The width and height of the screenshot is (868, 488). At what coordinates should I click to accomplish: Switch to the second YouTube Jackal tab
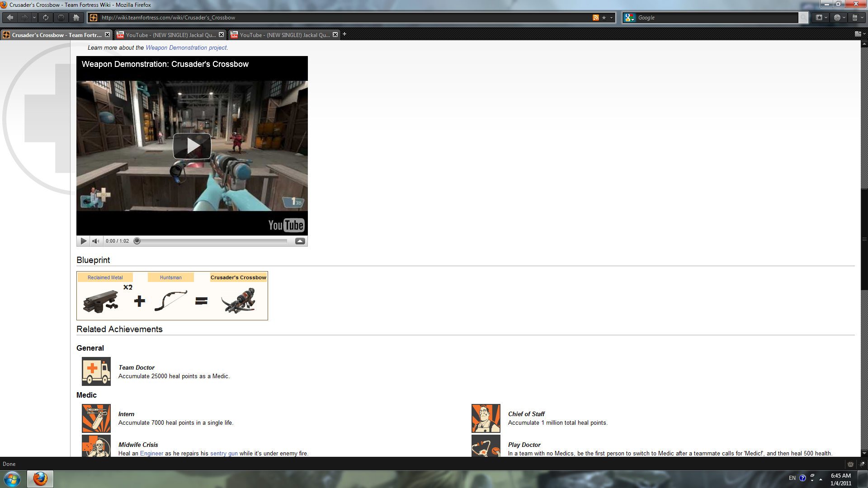pos(284,35)
